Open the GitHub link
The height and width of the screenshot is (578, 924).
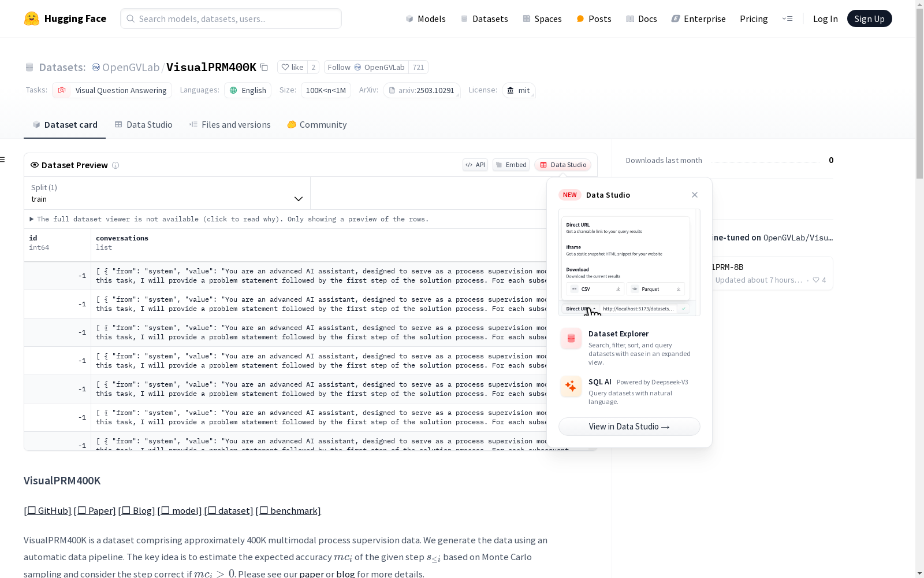coord(47,511)
